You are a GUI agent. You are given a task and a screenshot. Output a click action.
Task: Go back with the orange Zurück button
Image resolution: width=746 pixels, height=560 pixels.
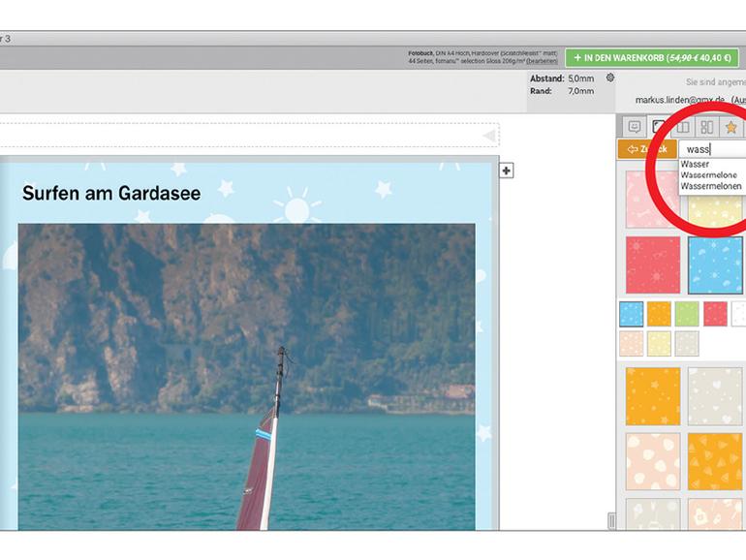646,149
